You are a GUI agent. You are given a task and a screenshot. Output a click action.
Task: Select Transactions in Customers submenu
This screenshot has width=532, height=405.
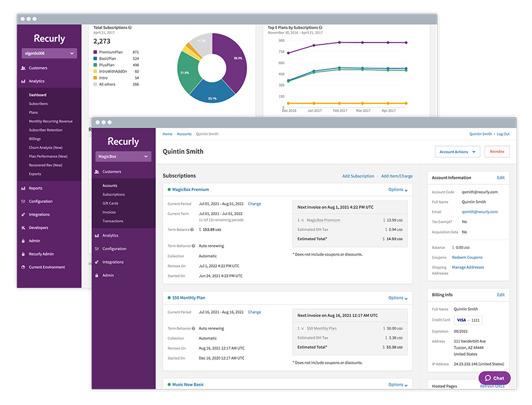click(113, 221)
